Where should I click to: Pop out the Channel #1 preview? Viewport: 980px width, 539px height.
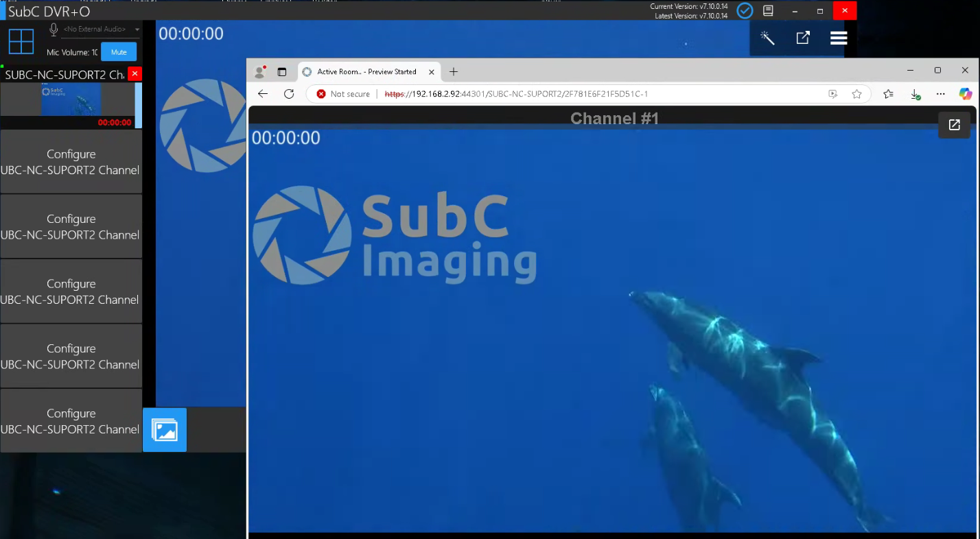[954, 125]
